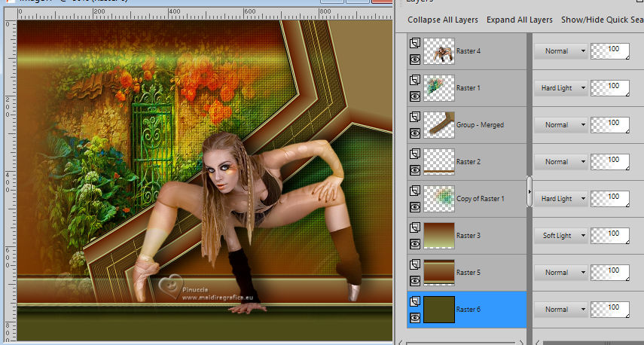
Task: Toggle the eye icon for Raster 2
Action: pos(415,170)
